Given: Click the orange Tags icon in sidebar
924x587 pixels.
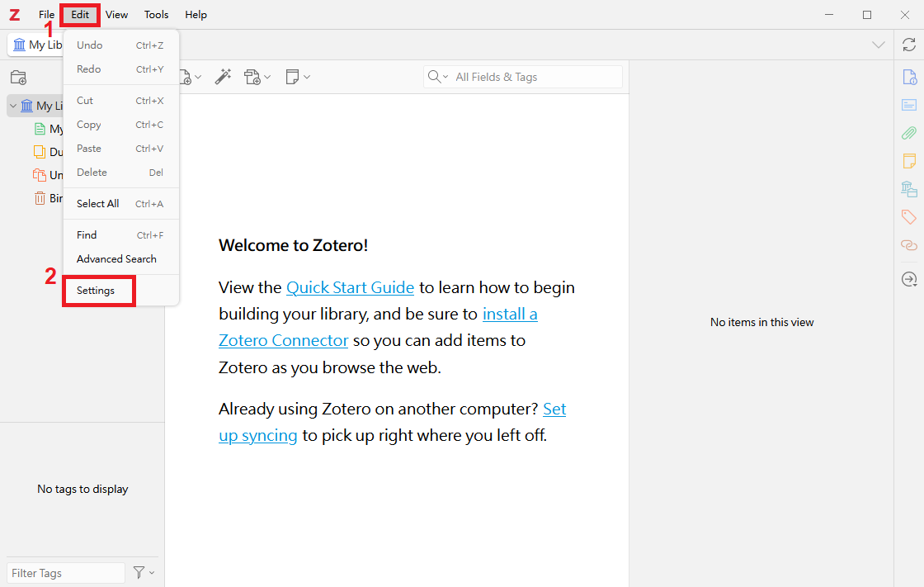Looking at the screenshot, I should pos(908,217).
